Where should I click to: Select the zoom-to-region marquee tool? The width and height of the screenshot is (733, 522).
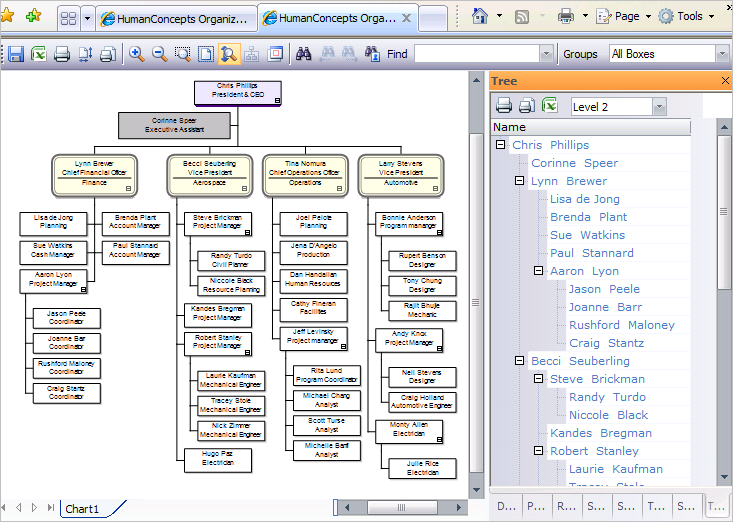182,54
